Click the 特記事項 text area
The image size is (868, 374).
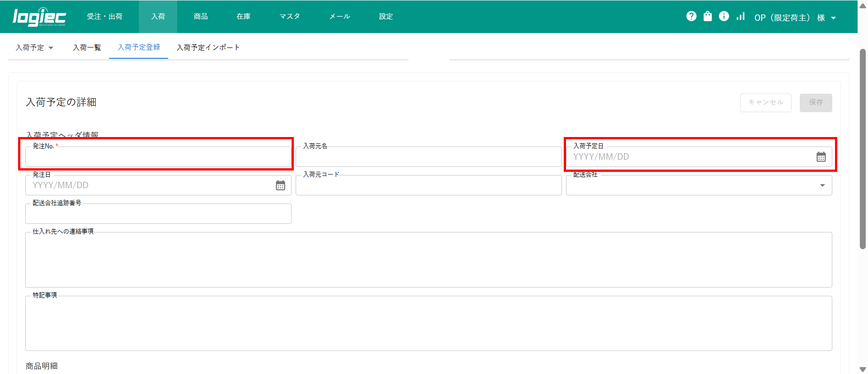428,323
